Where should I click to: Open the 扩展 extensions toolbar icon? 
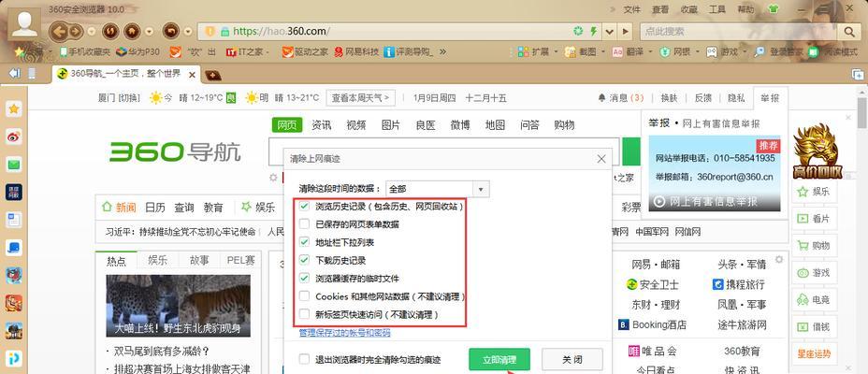click(523, 51)
